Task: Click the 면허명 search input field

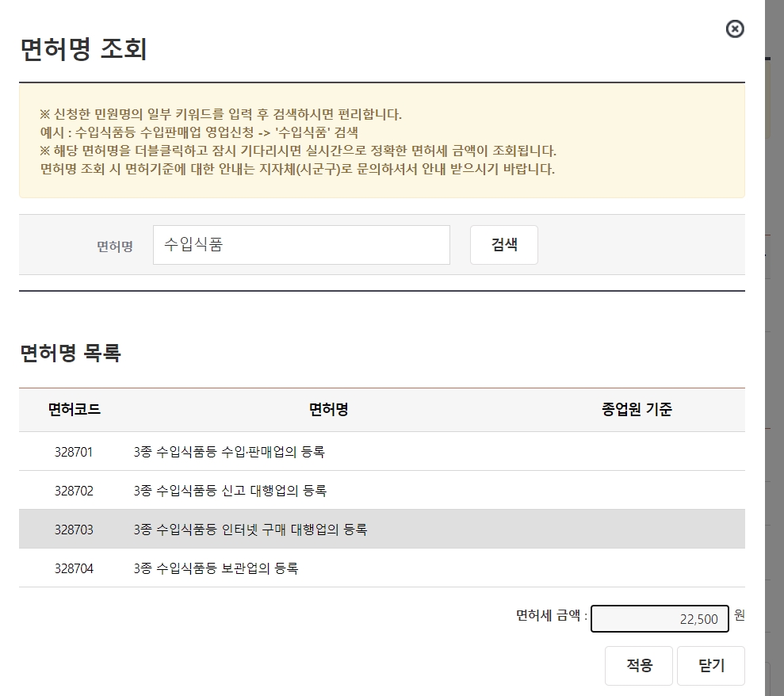Action: click(301, 244)
